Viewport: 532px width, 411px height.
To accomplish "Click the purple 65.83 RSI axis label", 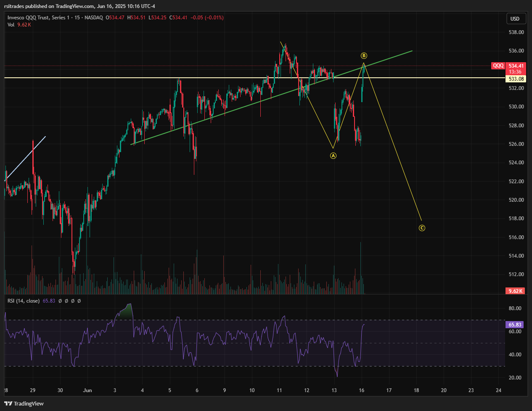I will click(515, 324).
